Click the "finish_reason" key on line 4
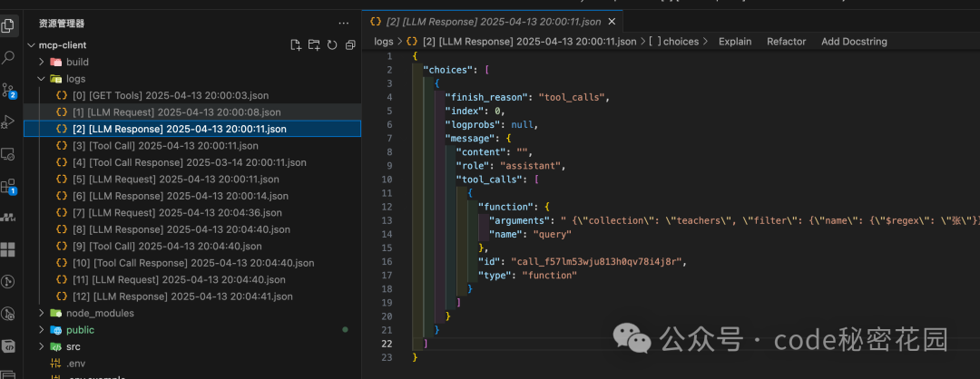This screenshot has width=980, height=379. (x=486, y=97)
